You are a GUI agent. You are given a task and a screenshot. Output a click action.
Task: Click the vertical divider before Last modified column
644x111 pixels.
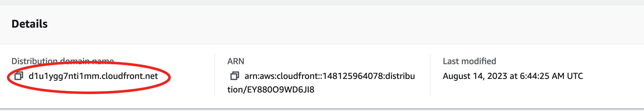pyautogui.click(x=430, y=75)
